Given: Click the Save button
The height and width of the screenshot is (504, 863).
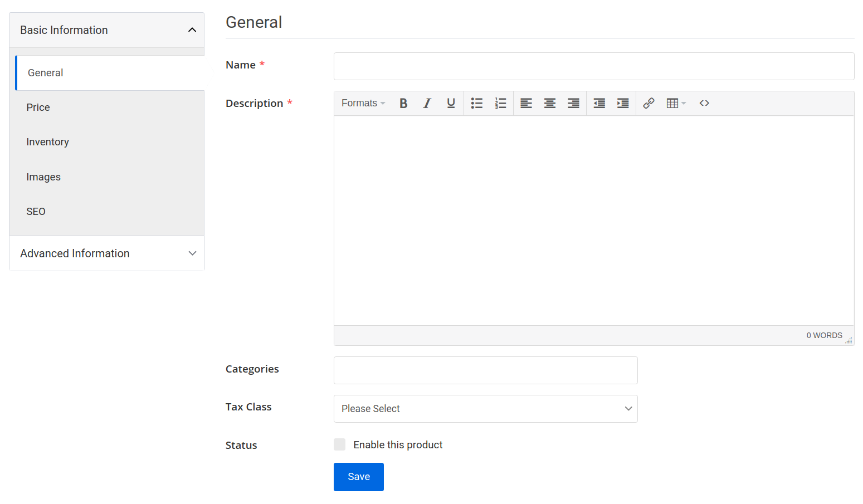Looking at the screenshot, I should [358, 477].
